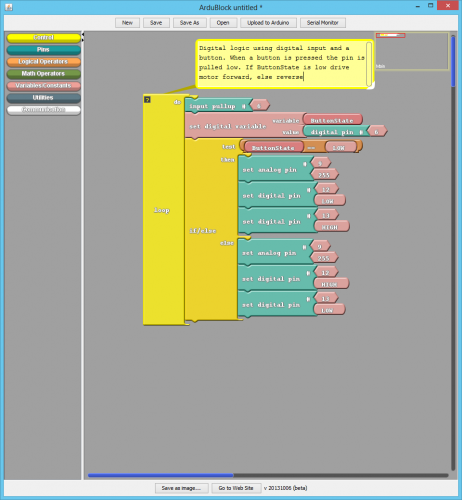
Task: Select ButtonState in the test condition
Action: tap(273, 147)
